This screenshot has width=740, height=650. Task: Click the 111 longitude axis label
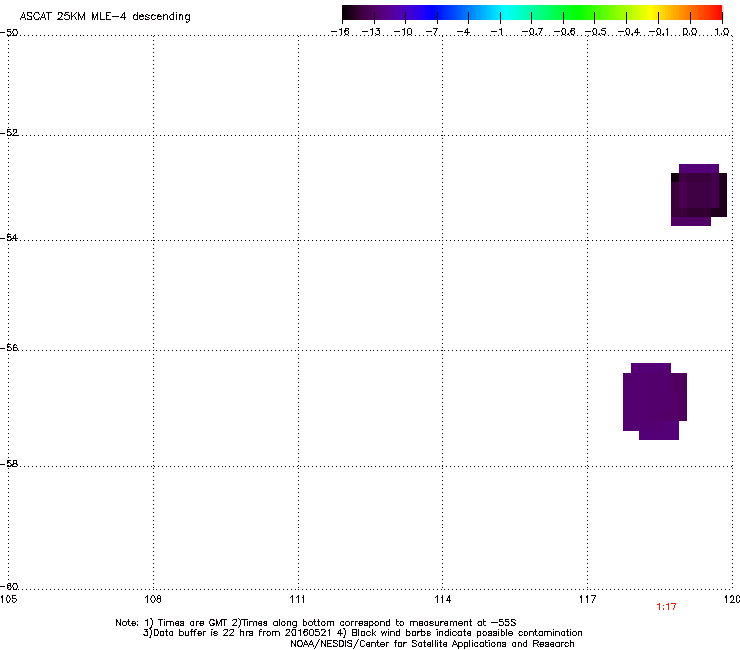point(298,599)
